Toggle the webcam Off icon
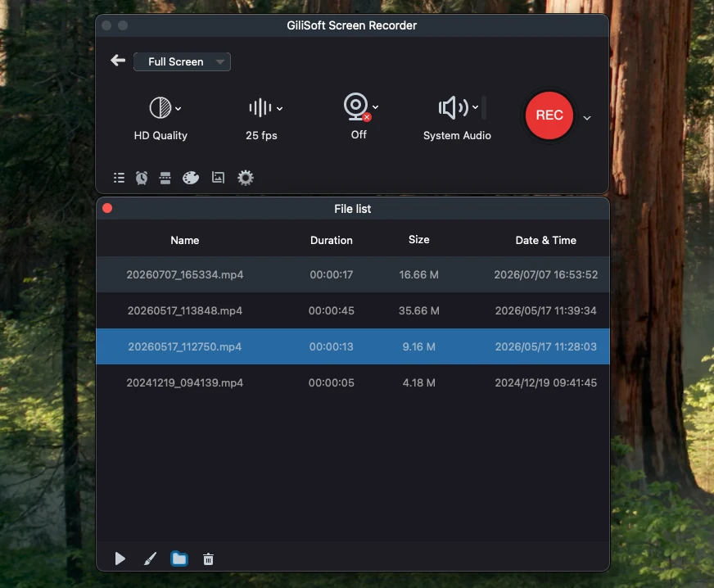 click(x=357, y=107)
